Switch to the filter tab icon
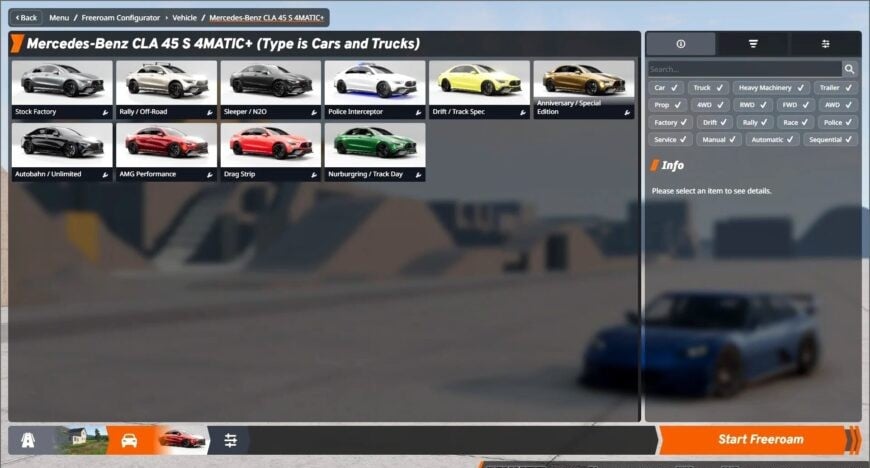This screenshot has width=870, height=468. [753, 44]
